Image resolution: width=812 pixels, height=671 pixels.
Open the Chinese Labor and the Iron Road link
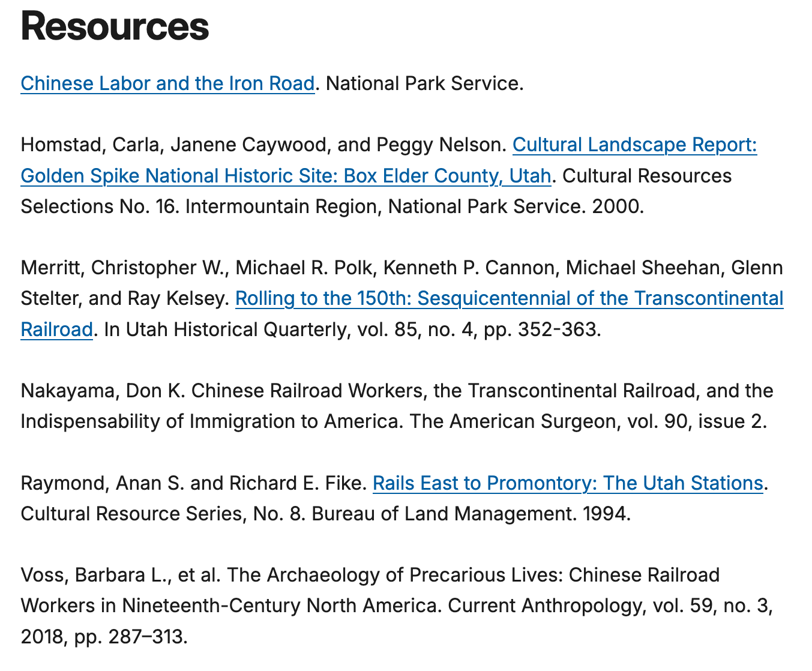[x=167, y=83]
